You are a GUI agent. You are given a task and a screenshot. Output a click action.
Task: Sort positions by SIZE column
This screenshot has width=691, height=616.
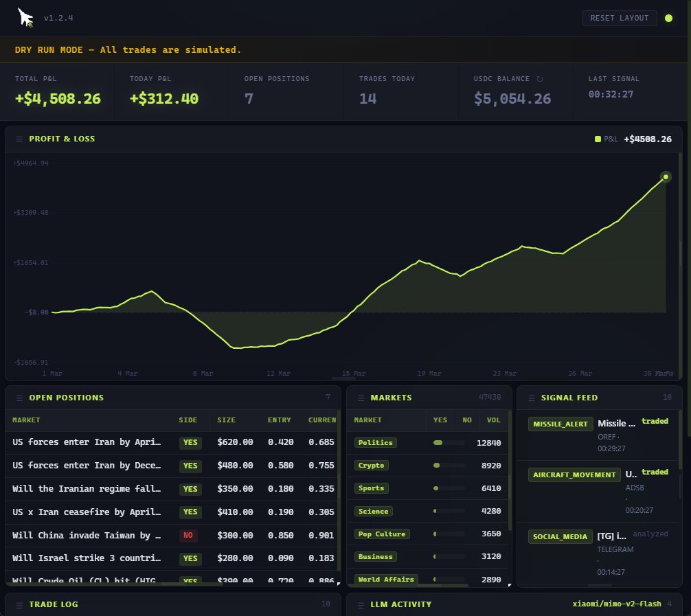[x=226, y=420]
